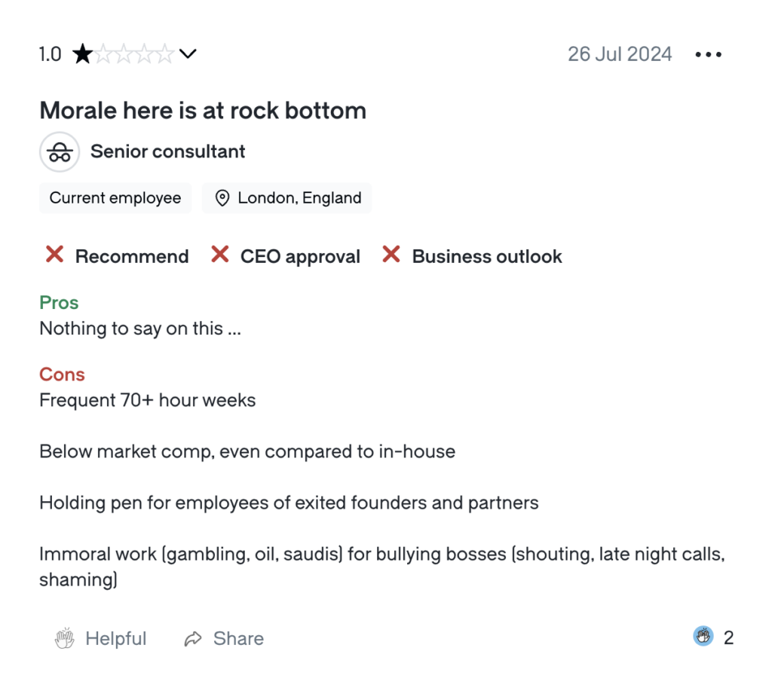Click the Pros section heading
This screenshot has height=700, width=772.
59,303
